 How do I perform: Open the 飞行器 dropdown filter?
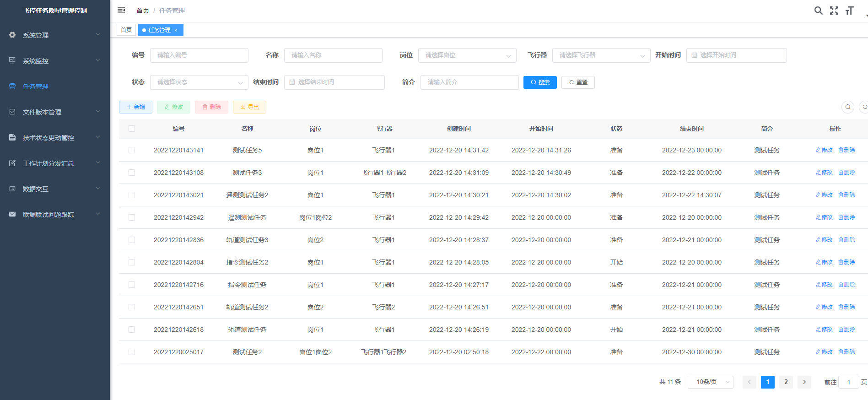(x=601, y=55)
